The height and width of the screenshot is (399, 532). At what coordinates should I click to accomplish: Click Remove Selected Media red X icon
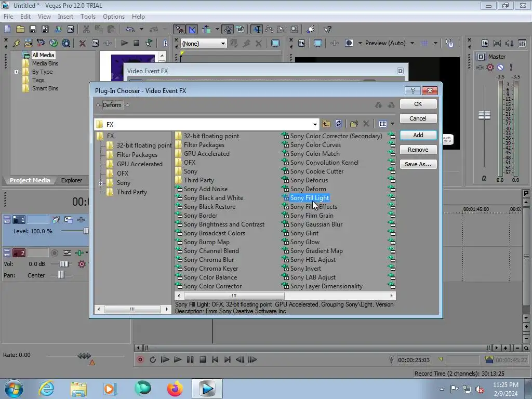pos(82,43)
